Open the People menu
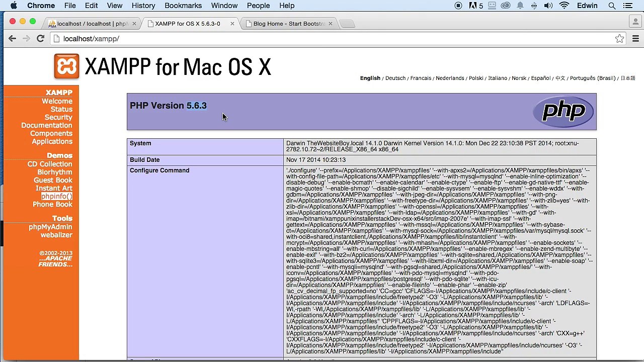This screenshot has height=362, width=644. [258, 6]
